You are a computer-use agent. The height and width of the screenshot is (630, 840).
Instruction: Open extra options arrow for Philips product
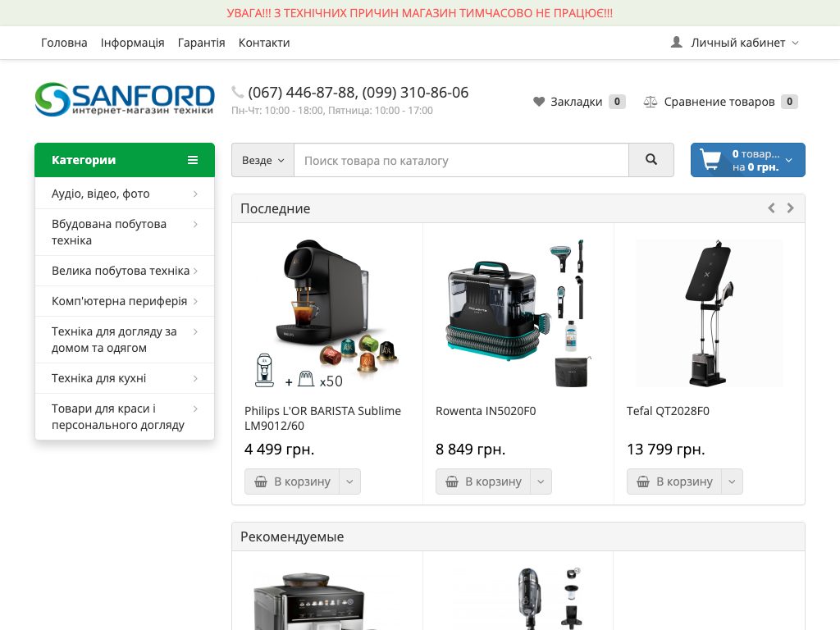tap(349, 482)
